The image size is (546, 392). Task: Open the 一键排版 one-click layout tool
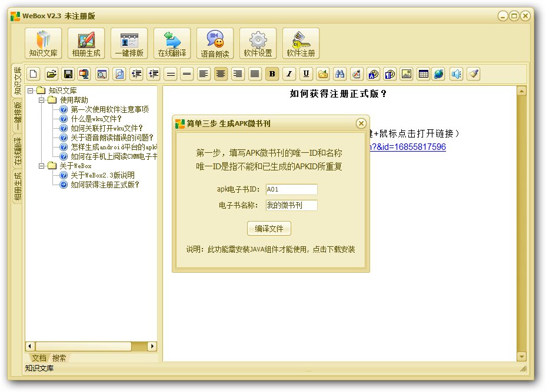129,43
